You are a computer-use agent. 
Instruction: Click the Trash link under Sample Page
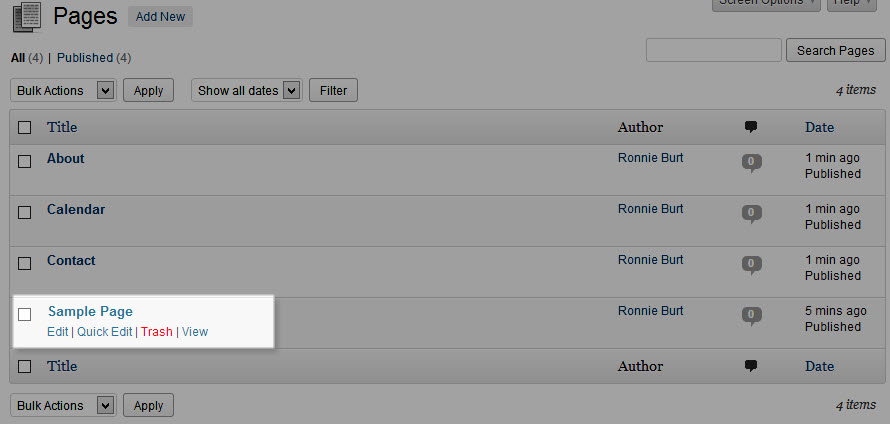[156, 332]
